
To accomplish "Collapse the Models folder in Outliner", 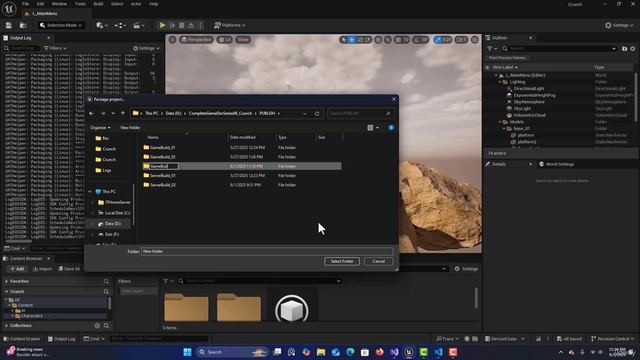I will (x=500, y=122).
